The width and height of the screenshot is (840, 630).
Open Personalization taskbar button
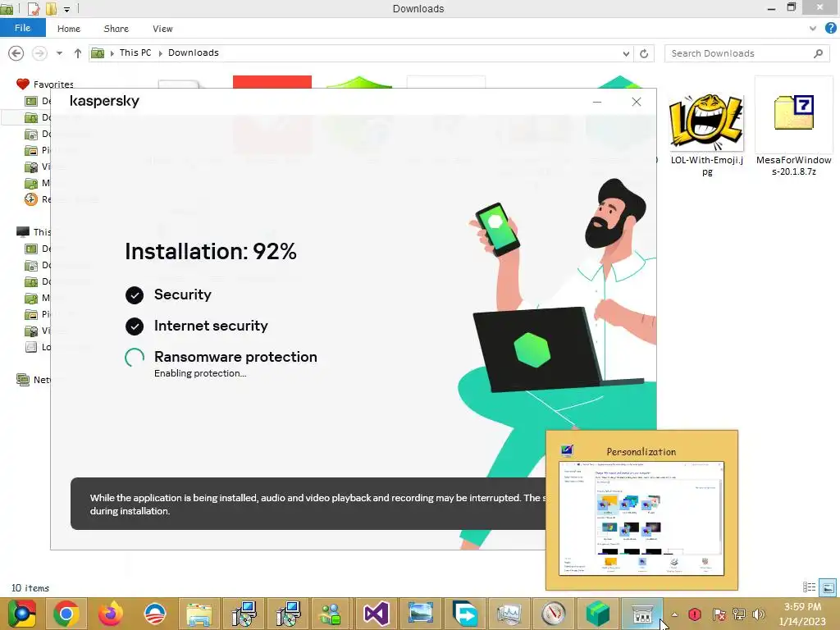tap(641, 614)
